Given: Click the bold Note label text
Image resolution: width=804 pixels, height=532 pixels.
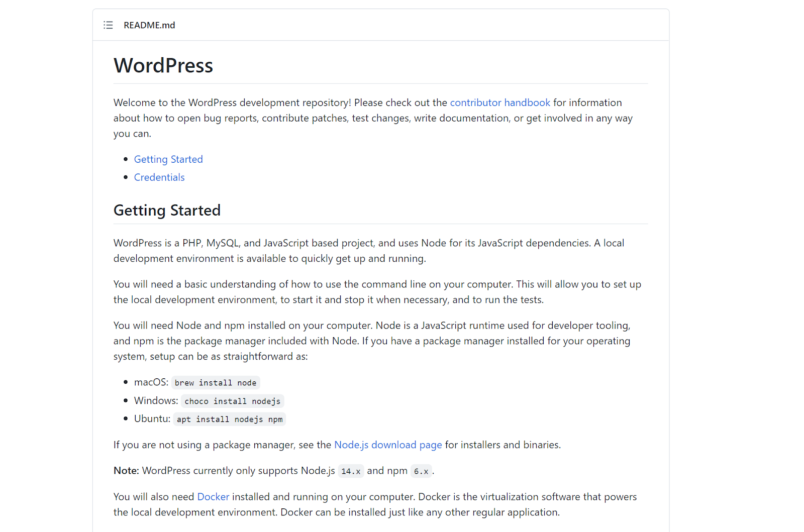Looking at the screenshot, I should (x=125, y=471).
